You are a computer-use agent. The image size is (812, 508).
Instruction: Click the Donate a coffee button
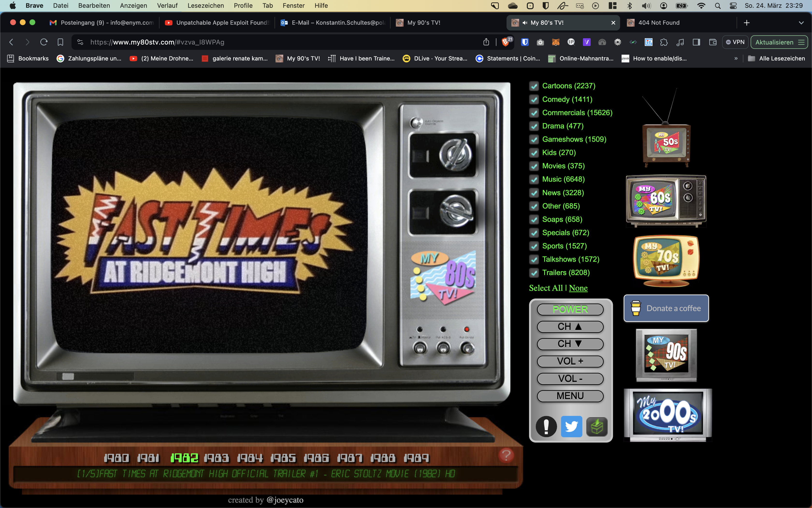point(666,308)
